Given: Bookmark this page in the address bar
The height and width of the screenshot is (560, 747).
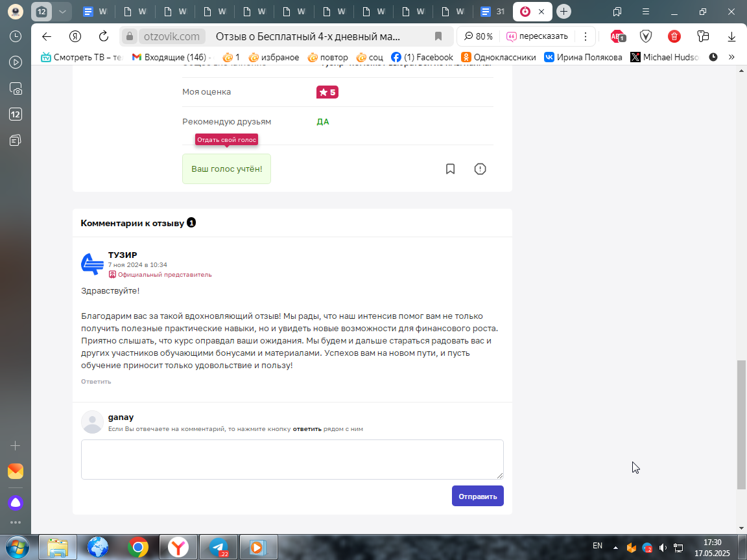Looking at the screenshot, I should point(438,37).
